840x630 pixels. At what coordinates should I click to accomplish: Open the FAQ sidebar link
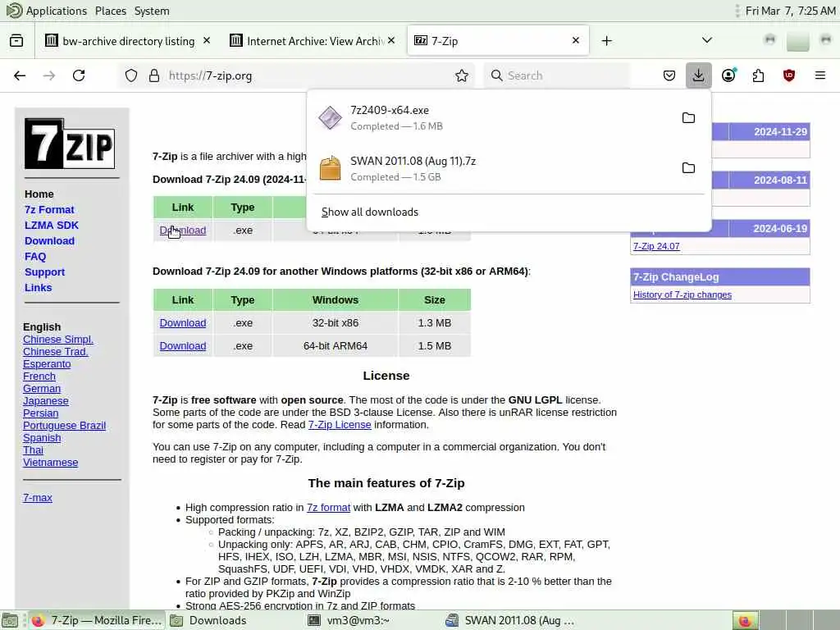[x=35, y=257]
